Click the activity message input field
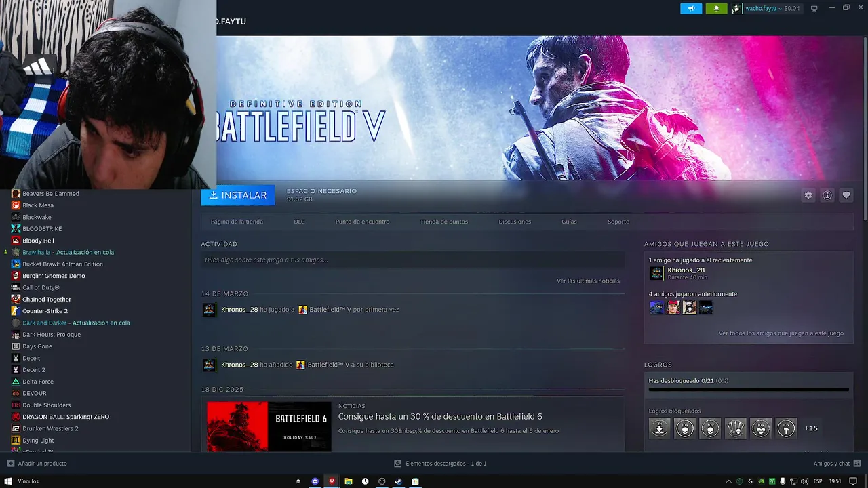Image resolution: width=868 pixels, height=488 pixels. click(412, 260)
